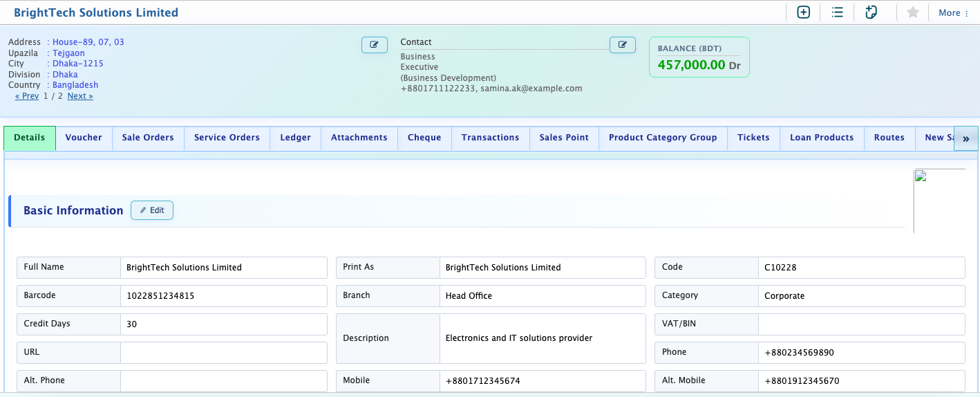980x397 pixels.
Task: Click Country value Bangladesh
Action: click(x=75, y=85)
